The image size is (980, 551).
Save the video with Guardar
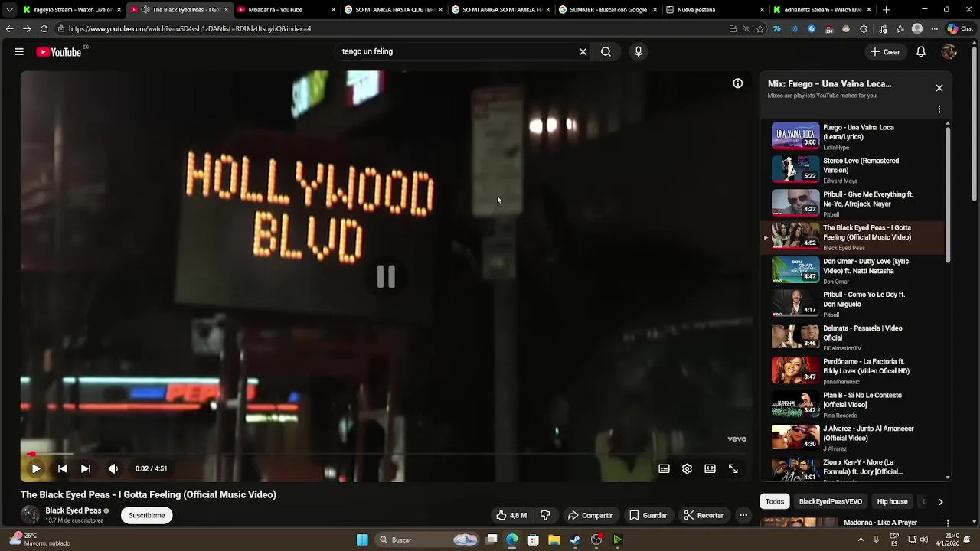pyautogui.click(x=648, y=515)
